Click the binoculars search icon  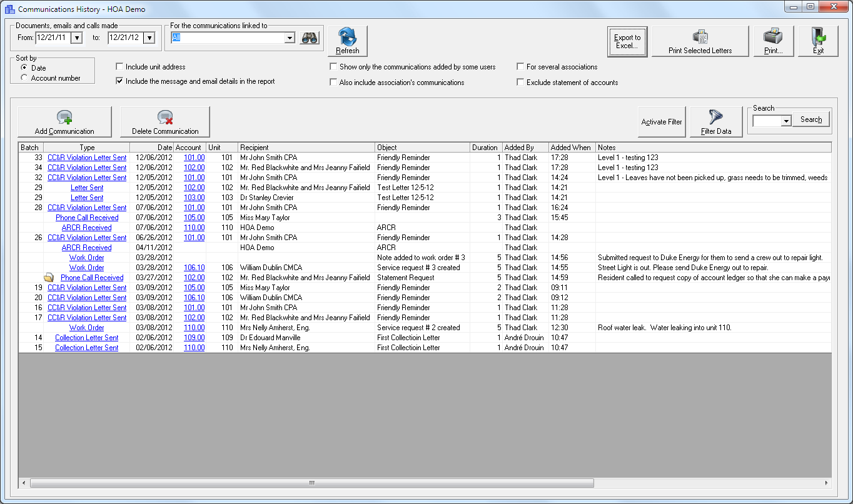(310, 38)
